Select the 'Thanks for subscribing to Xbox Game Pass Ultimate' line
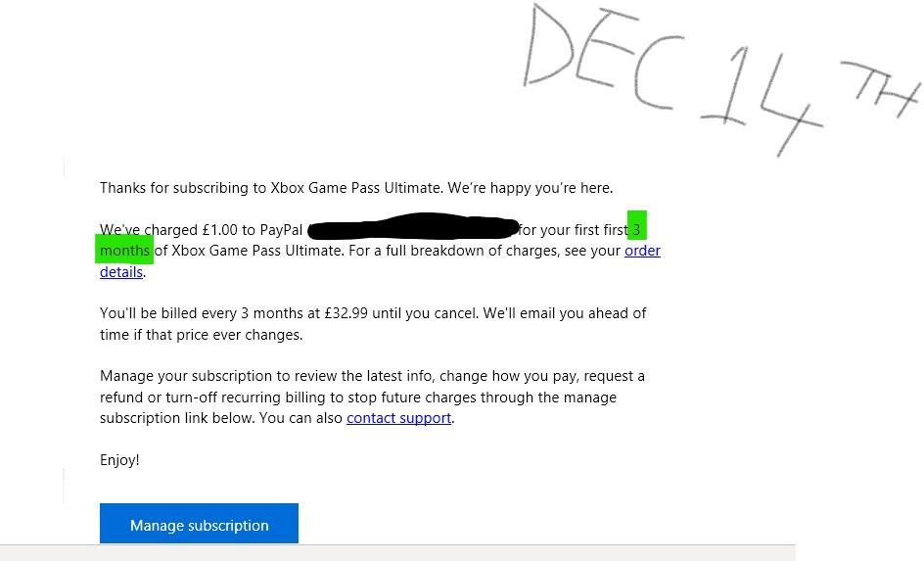The width and height of the screenshot is (924, 561). click(356, 188)
